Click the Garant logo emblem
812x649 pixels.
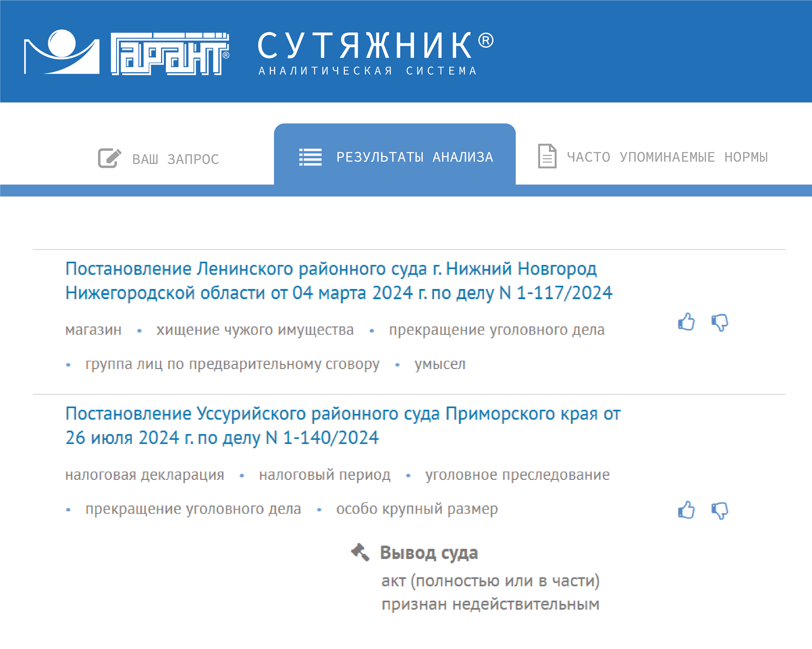click(x=62, y=52)
